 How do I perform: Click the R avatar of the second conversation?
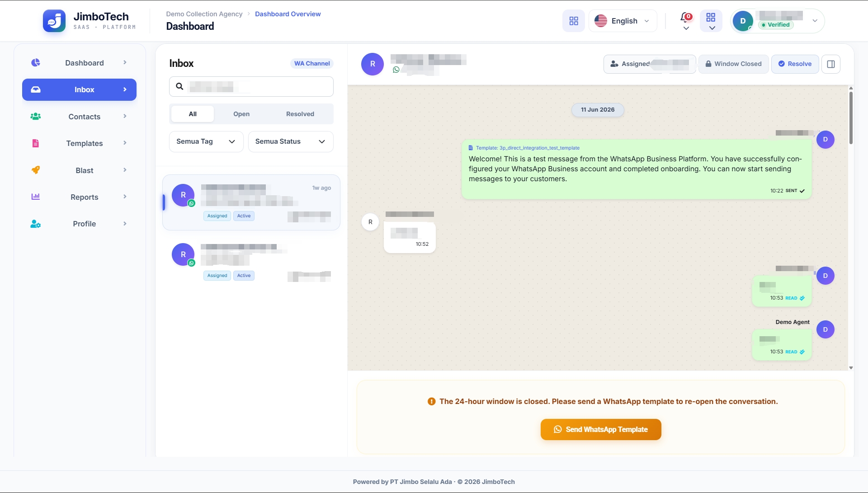[x=183, y=255]
